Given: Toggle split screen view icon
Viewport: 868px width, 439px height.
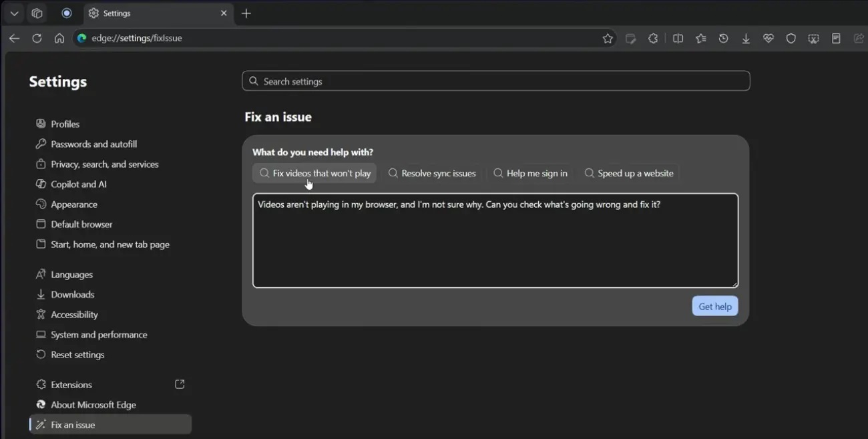Looking at the screenshot, I should (678, 39).
